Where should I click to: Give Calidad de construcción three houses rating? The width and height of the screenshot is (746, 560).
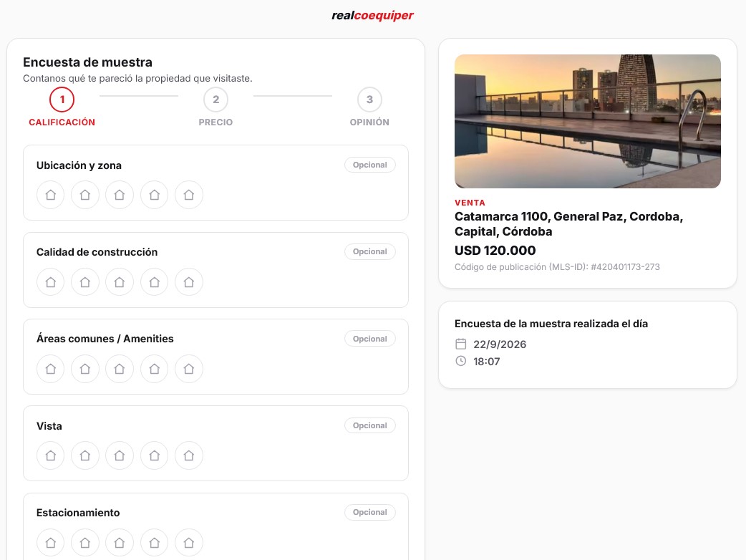120,282
